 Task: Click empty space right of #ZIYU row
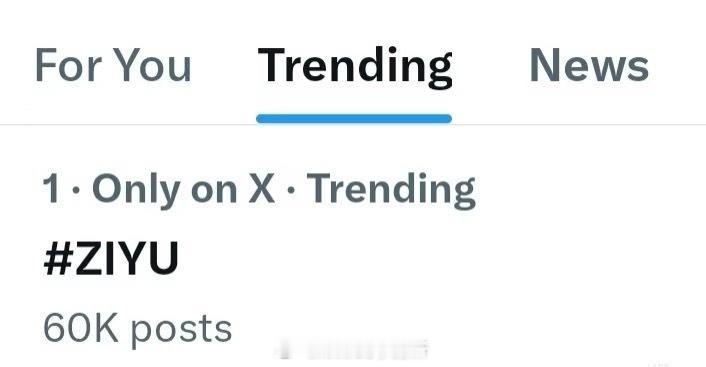[x=441, y=258]
